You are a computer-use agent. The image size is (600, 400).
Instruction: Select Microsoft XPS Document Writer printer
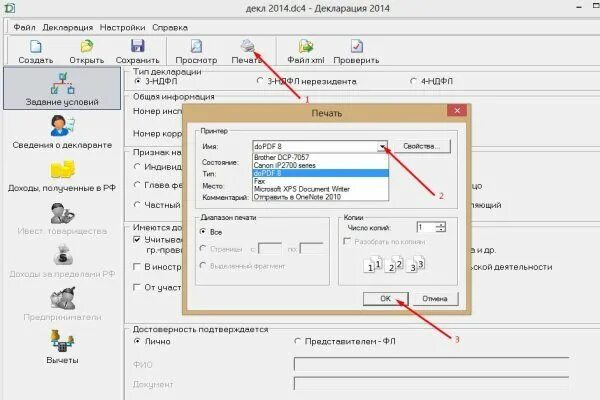coord(321,189)
